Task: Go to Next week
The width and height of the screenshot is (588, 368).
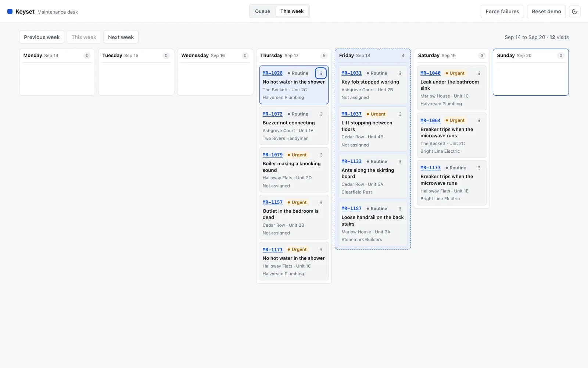Action: coord(121,37)
